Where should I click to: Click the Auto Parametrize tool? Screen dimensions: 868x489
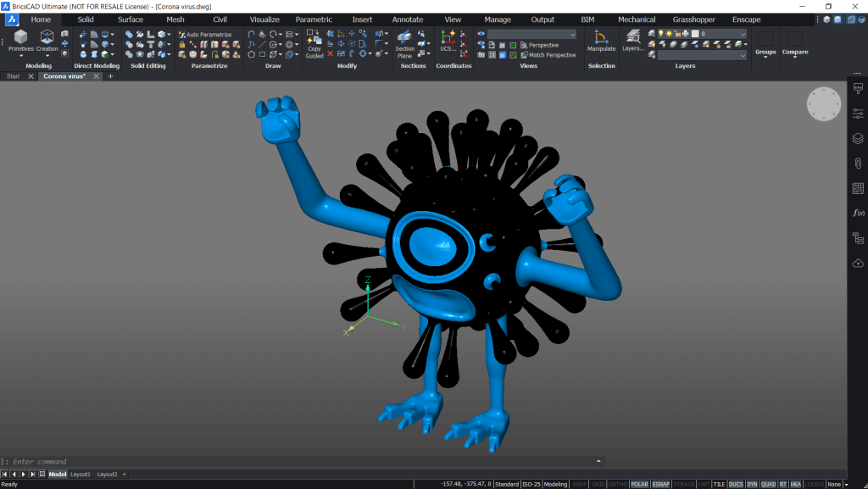(x=206, y=35)
